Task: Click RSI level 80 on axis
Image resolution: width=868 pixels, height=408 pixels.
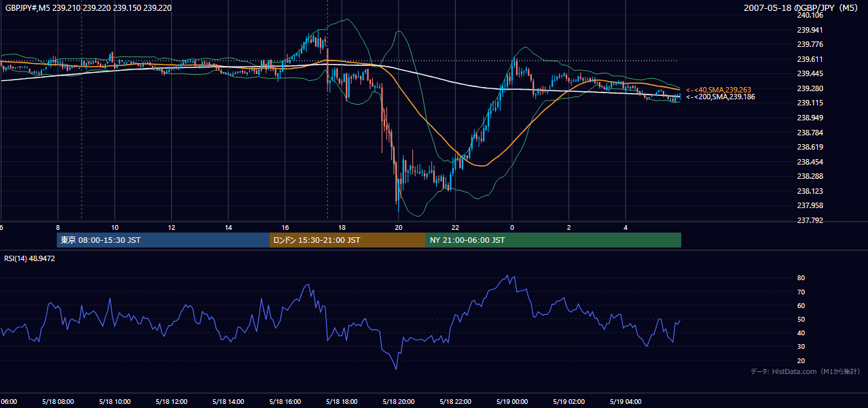Action: [x=801, y=278]
